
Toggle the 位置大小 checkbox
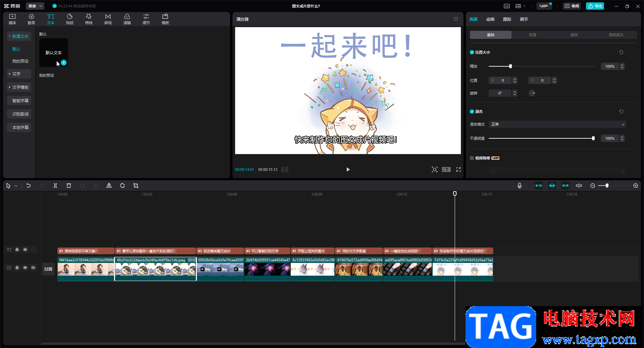(x=472, y=52)
